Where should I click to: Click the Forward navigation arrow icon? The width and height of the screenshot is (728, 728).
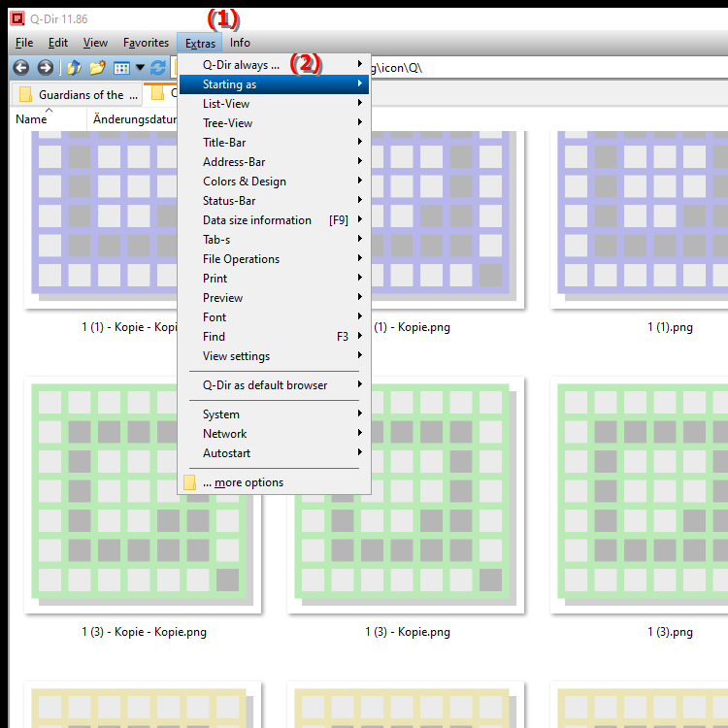tap(45, 68)
